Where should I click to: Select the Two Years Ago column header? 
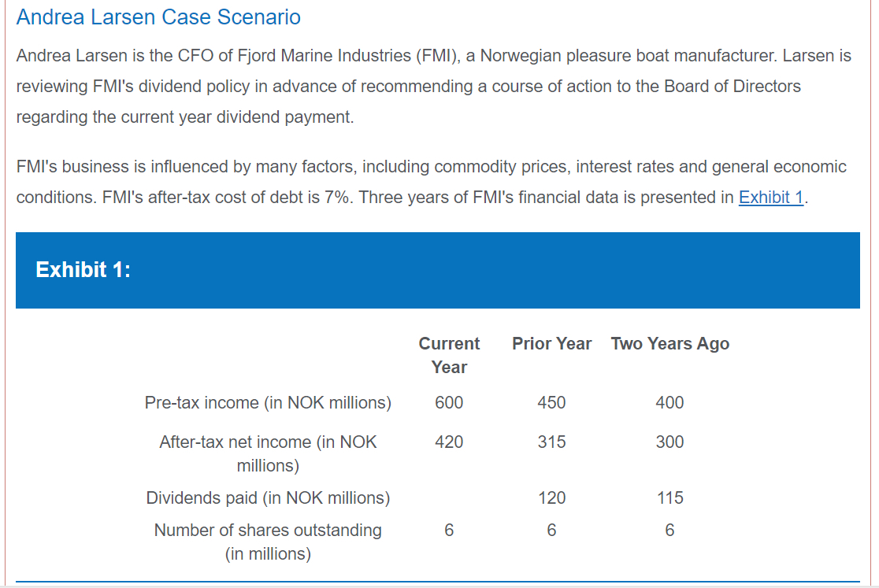[669, 343]
